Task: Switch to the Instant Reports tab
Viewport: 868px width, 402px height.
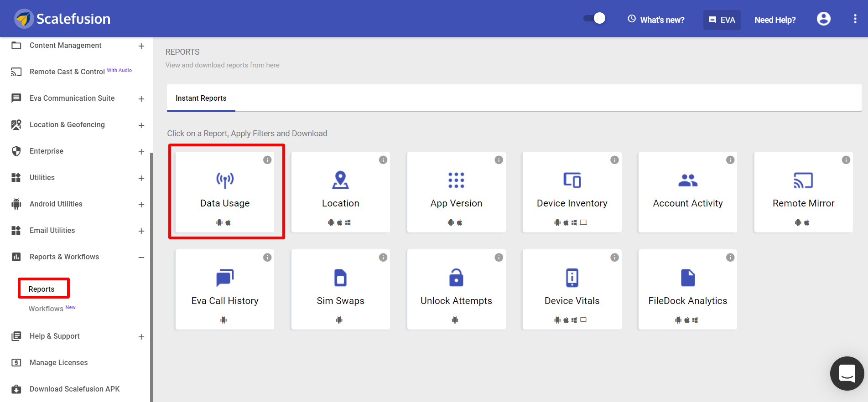Action: pyautogui.click(x=201, y=98)
